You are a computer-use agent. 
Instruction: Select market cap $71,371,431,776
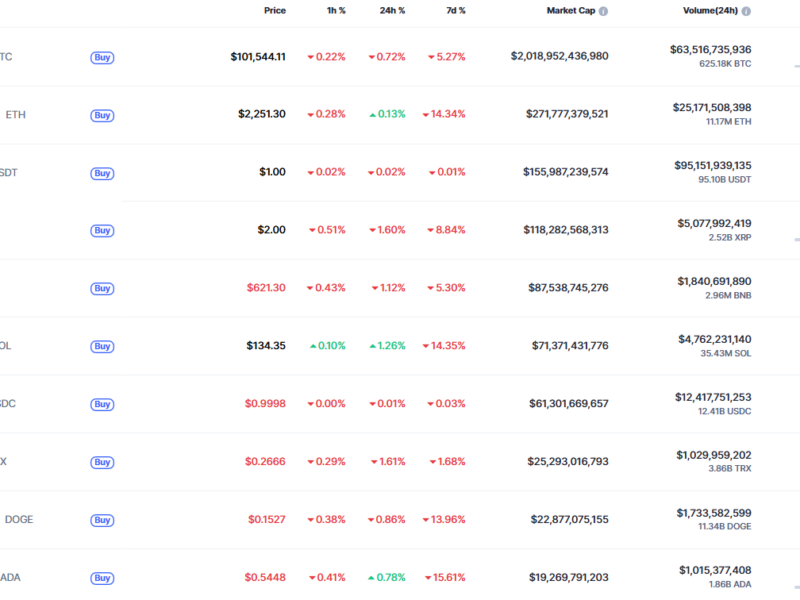coord(570,345)
